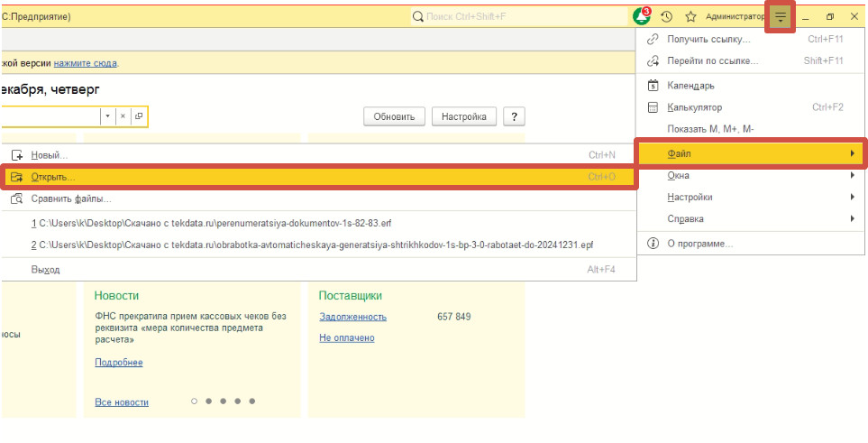The image size is (868, 443).
Task: Click the question mark help button
Action: pyautogui.click(x=515, y=116)
